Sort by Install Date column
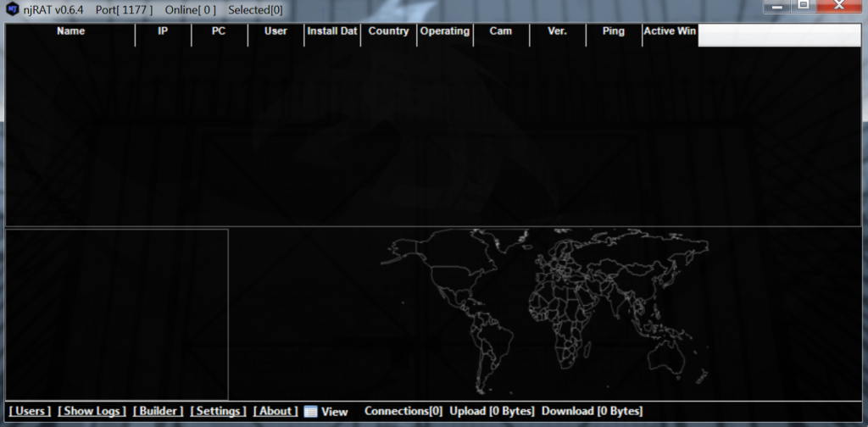 click(x=332, y=31)
